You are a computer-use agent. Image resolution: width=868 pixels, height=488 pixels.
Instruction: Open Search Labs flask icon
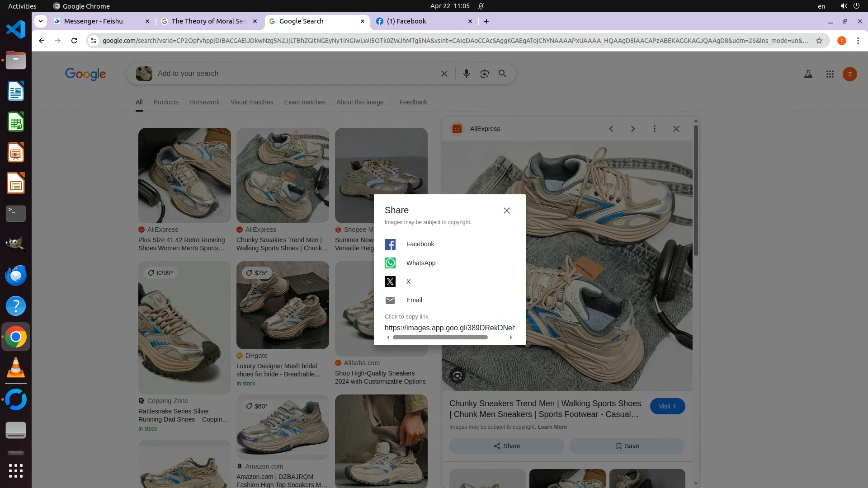[x=808, y=74]
